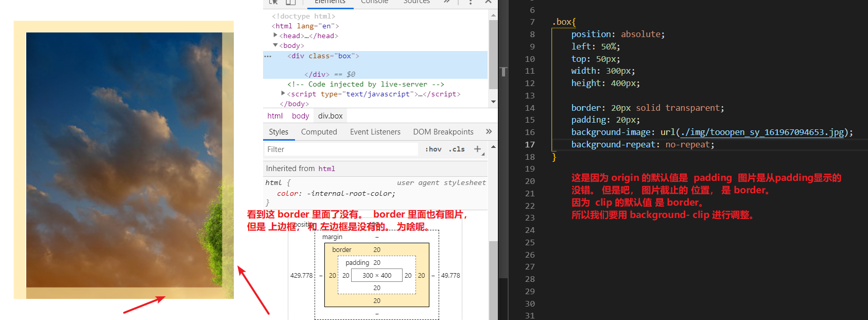Show more DevTools tabs via double chevron
This screenshot has width=868, height=320.
[447, 2]
